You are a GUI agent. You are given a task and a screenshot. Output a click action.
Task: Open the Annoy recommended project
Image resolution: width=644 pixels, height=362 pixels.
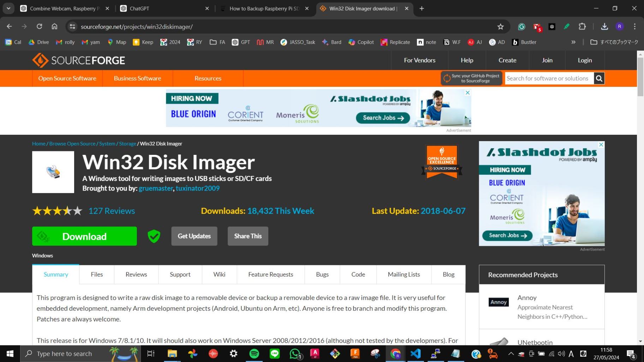pos(542,307)
